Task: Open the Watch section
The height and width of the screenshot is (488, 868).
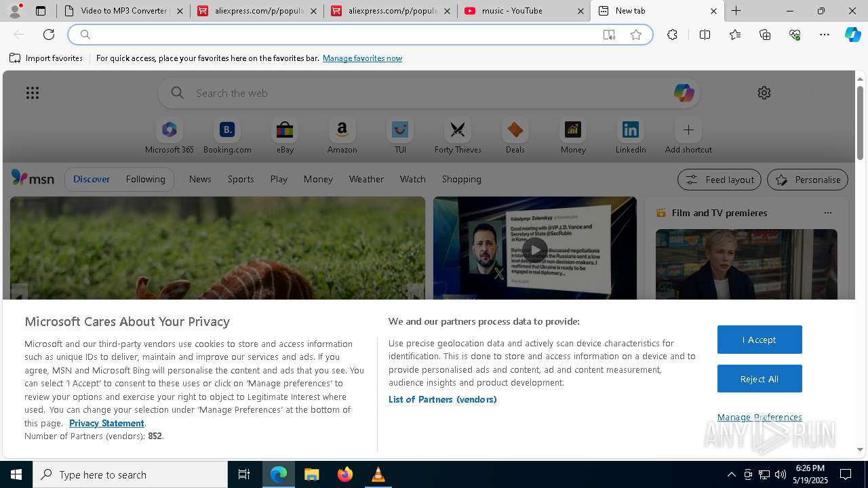Action: (413, 179)
